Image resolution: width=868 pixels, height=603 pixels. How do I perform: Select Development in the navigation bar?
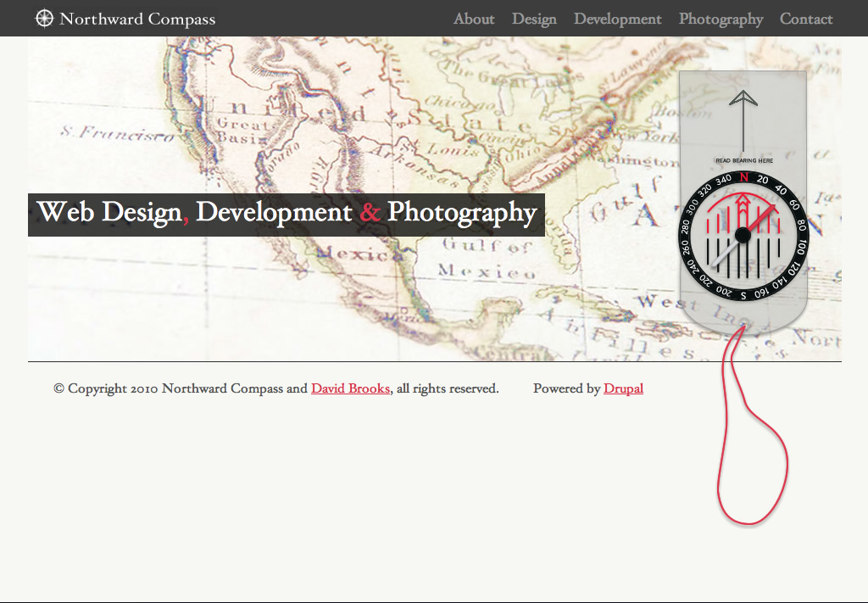click(617, 19)
